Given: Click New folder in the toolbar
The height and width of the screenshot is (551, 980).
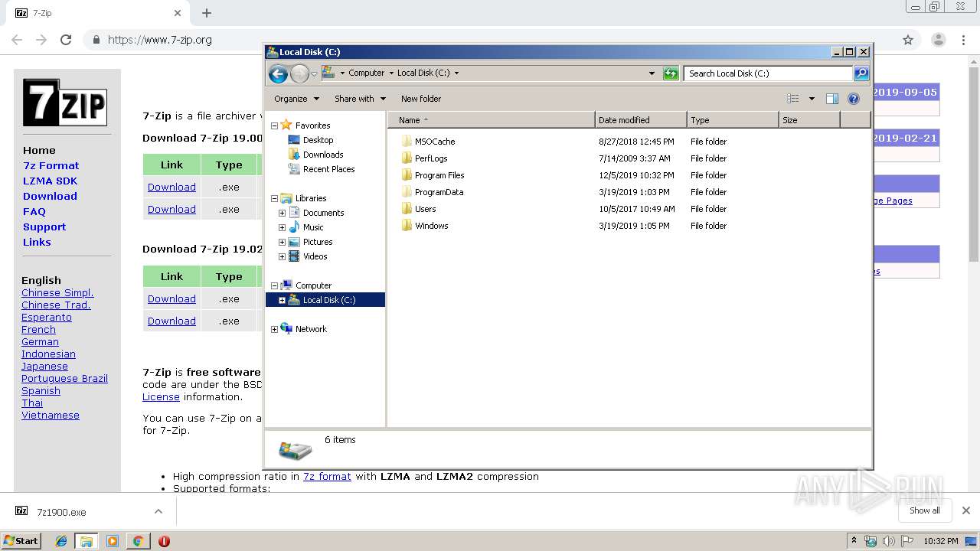Looking at the screenshot, I should [x=421, y=99].
